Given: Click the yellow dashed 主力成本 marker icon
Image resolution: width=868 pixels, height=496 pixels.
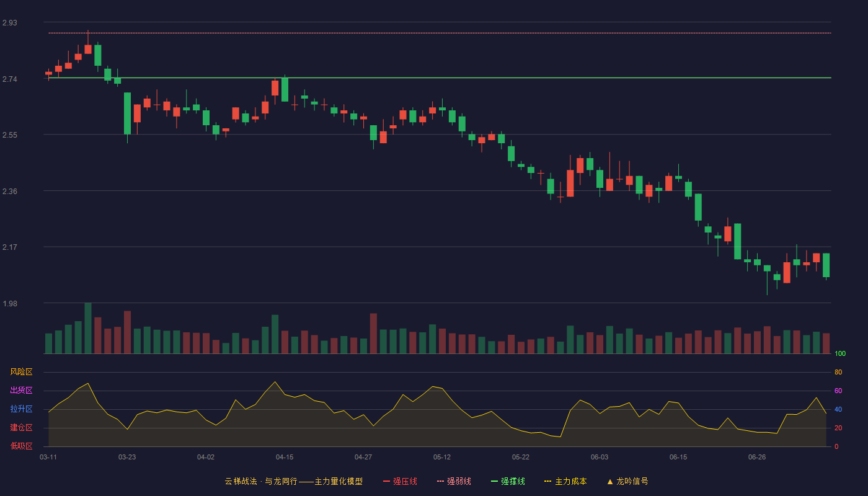Looking at the screenshot, I should tap(547, 481).
